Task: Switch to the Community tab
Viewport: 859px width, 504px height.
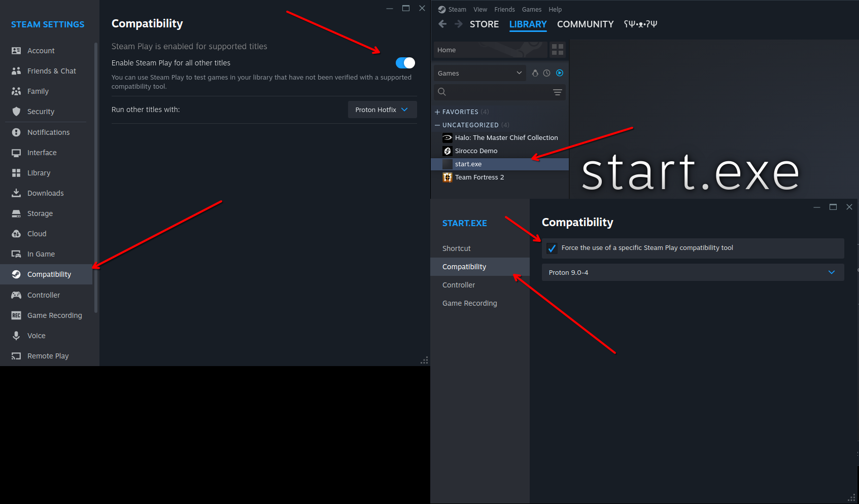Action: point(585,24)
